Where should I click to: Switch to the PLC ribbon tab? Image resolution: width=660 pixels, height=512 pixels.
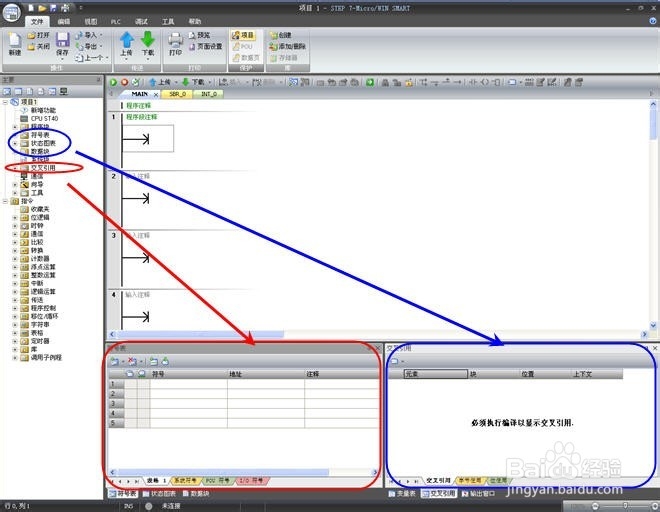tap(116, 21)
